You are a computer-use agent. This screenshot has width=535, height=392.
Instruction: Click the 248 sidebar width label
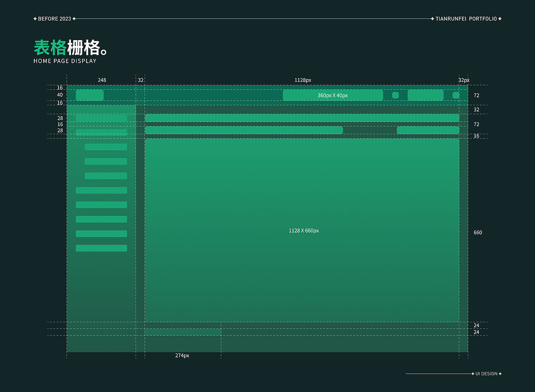102,80
